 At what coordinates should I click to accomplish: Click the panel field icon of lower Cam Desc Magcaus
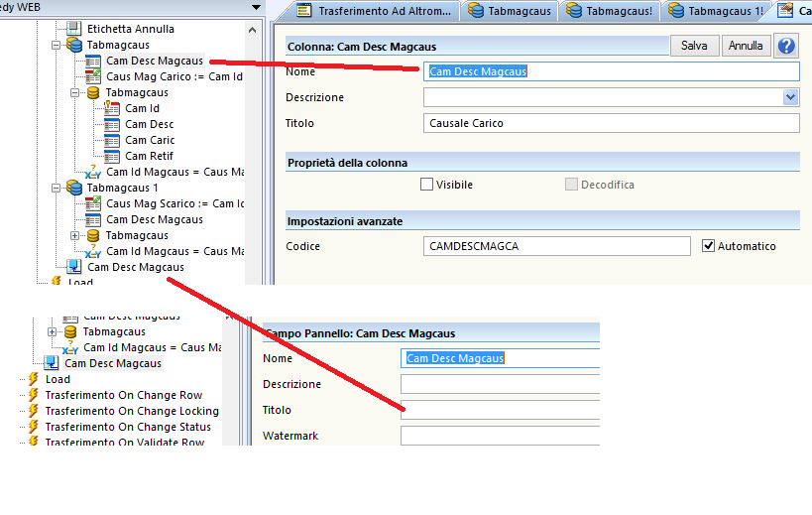(x=52, y=362)
